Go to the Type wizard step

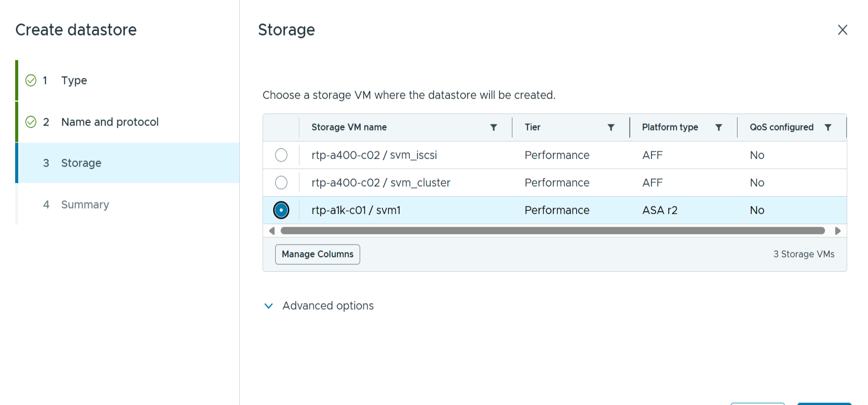click(74, 80)
